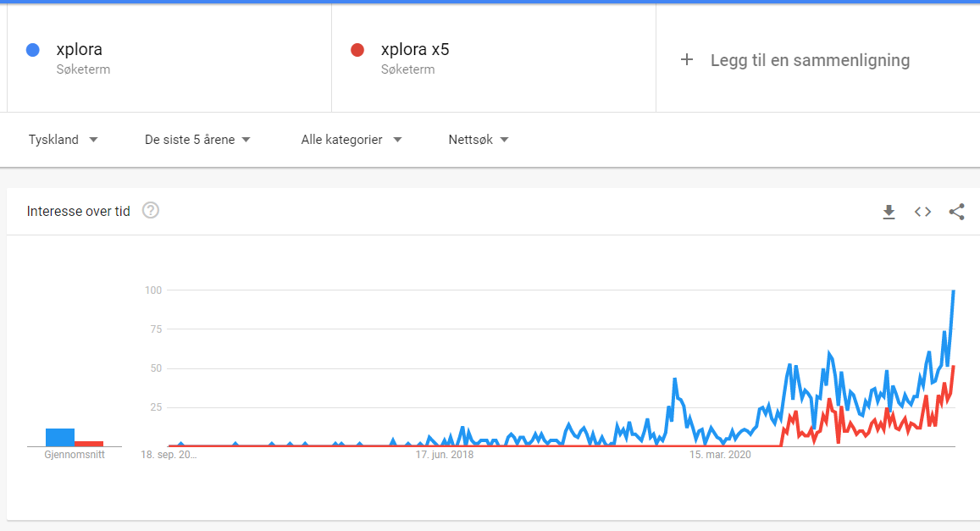Open the Tyskland region dropdown
The width and height of the screenshot is (980, 531).
click(64, 140)
